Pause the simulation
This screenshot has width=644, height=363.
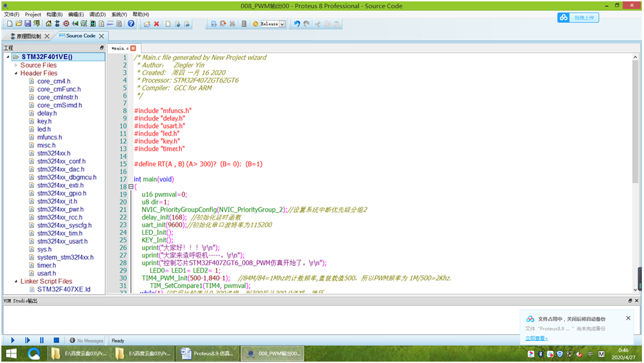pos(42,340)
